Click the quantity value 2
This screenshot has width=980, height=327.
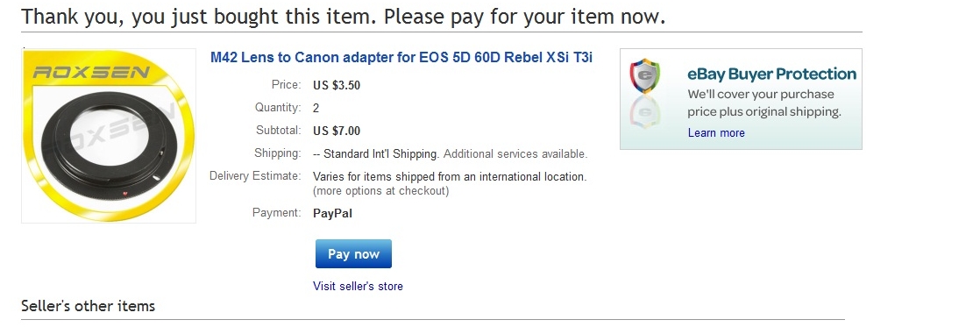(x=316, y=108)
